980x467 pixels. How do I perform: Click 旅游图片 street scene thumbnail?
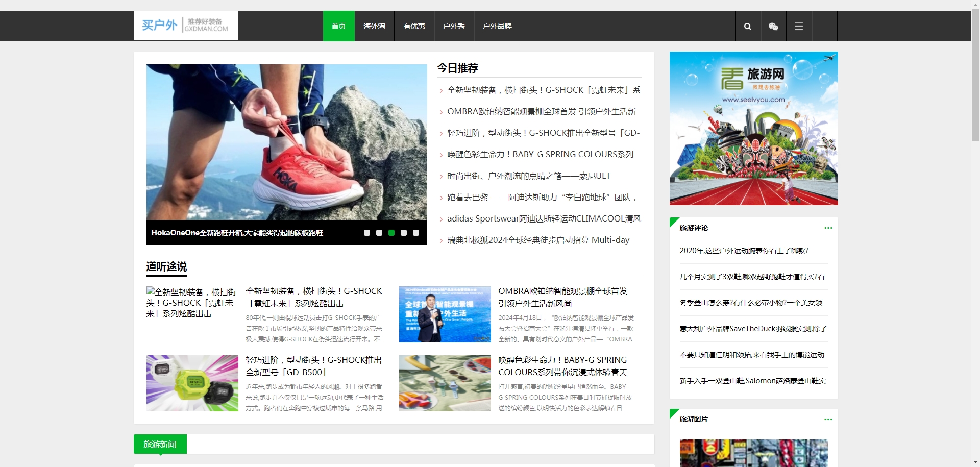click(753, 453)
